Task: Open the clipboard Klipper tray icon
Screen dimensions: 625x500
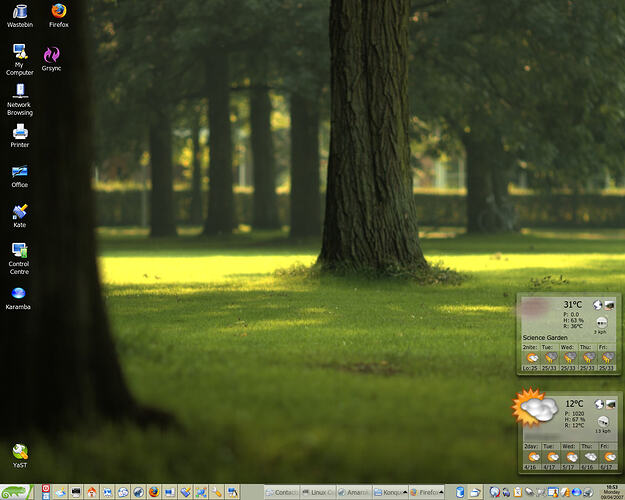Action: click(518, 492)
